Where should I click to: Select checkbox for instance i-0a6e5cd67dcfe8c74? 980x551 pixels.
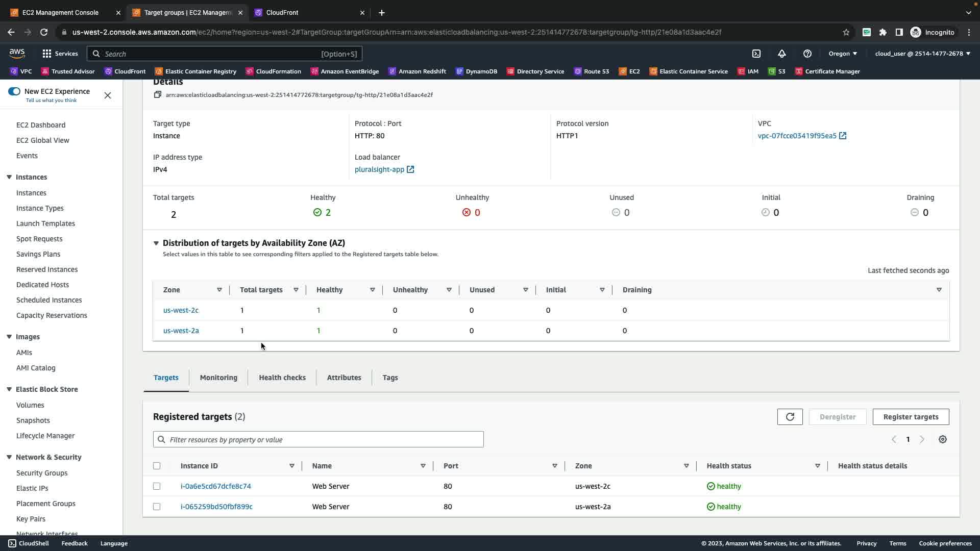(157, 486)
